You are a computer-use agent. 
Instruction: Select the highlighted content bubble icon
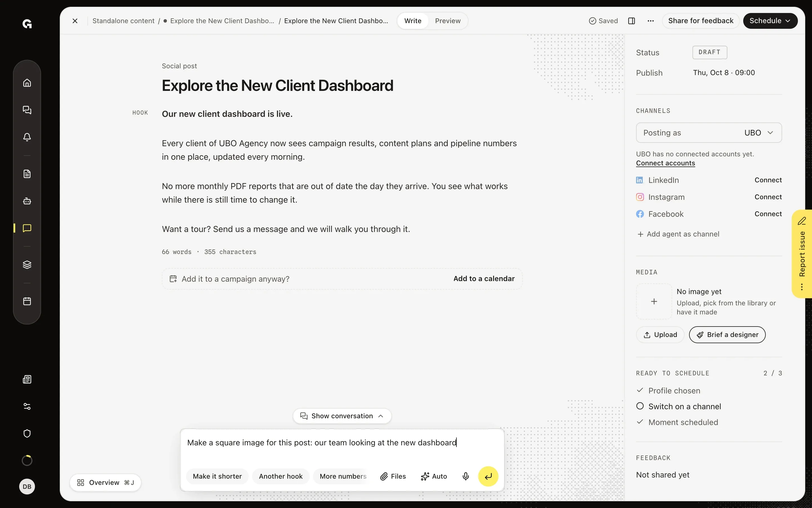click(27, 228)
